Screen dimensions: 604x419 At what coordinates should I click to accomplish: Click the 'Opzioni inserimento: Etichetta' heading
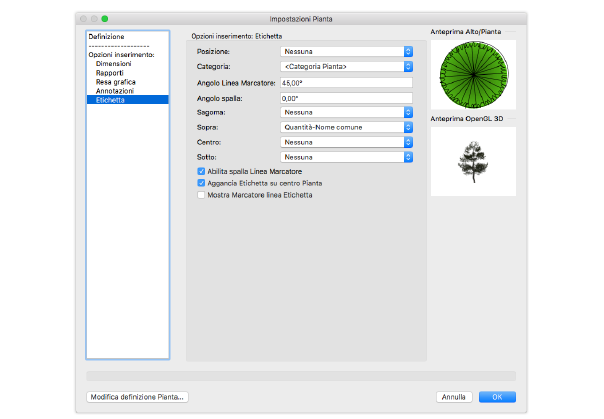click(237, 36)
